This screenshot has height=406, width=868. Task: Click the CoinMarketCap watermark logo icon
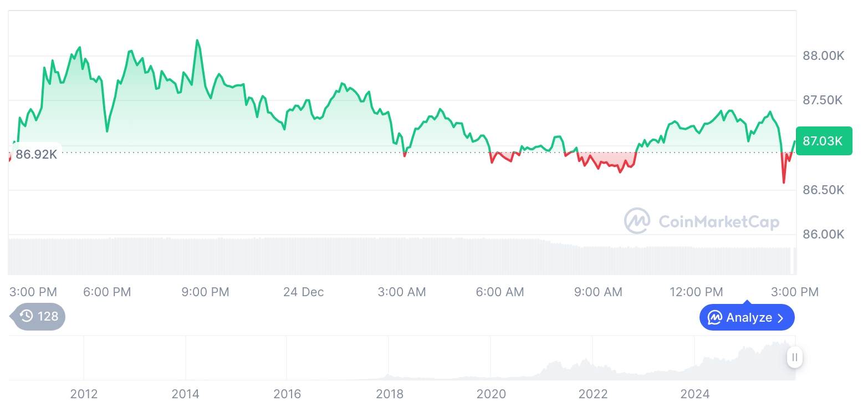637,221
